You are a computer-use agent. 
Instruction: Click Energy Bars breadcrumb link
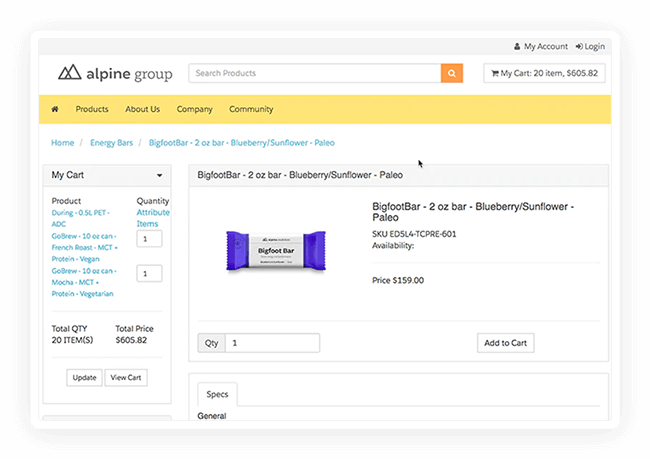point(111,143)
